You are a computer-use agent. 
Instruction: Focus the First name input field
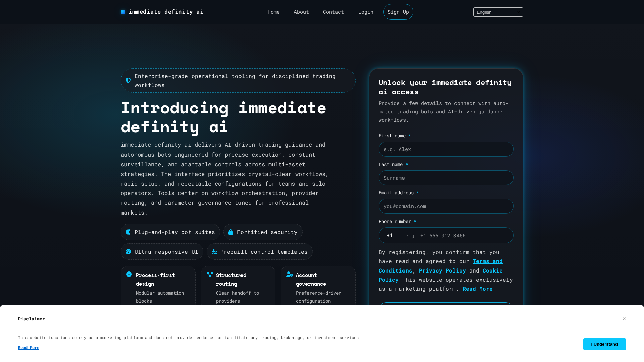pyautogui.click(x=446, y=149)
